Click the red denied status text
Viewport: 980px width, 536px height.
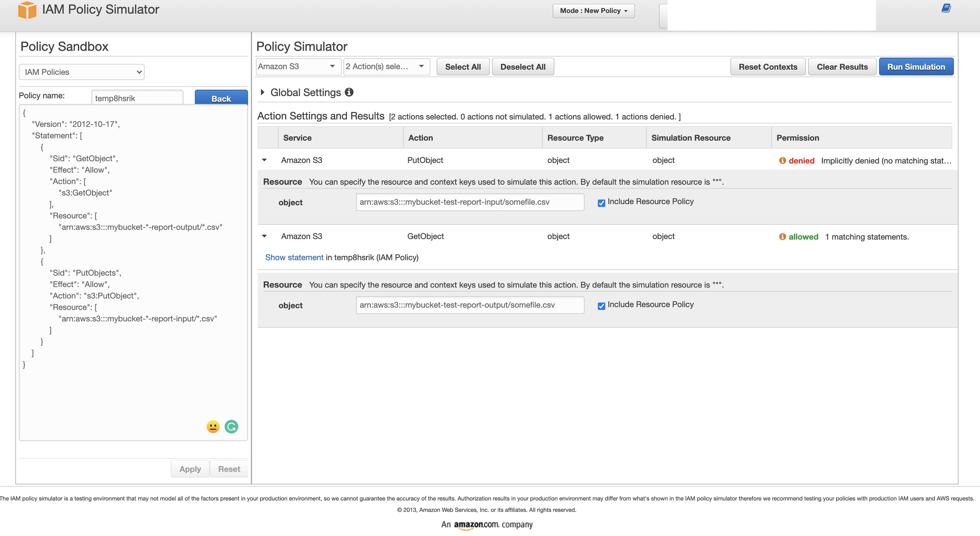click(x=801, y=161)
